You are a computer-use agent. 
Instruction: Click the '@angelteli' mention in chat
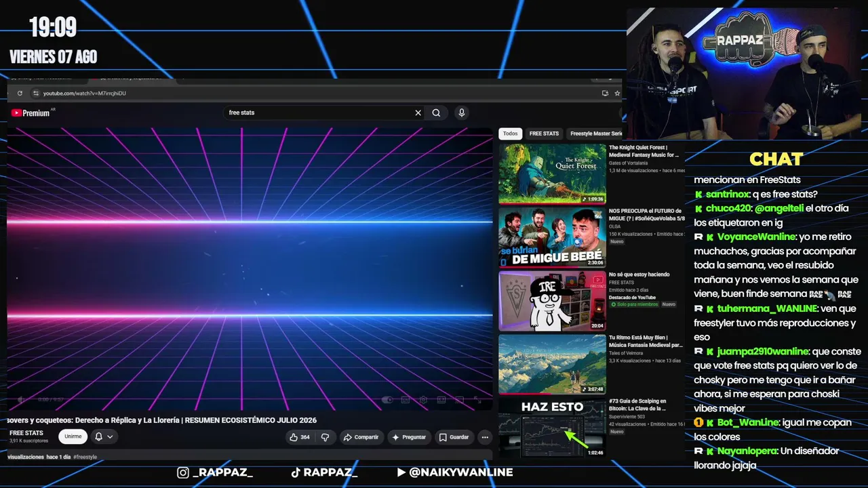pos(778,209)
